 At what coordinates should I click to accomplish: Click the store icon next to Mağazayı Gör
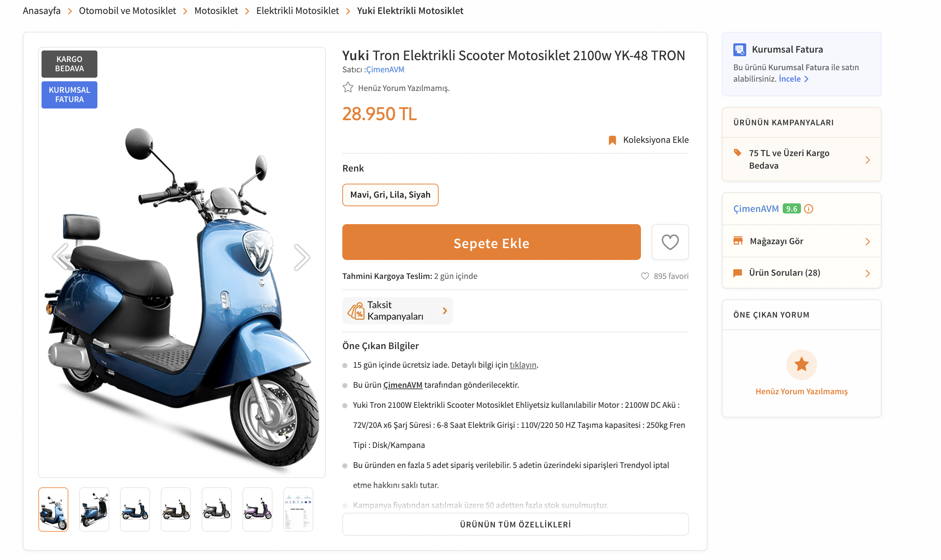pos(738,241)
